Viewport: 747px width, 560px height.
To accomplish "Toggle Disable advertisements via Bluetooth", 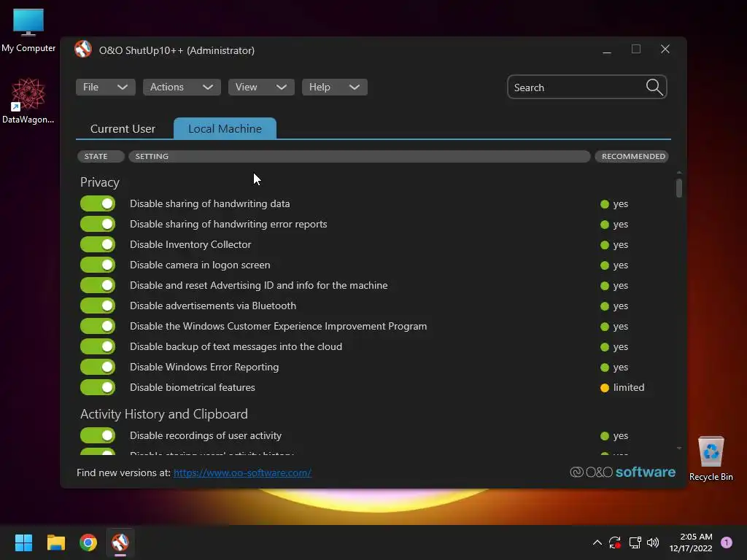I will coord(98,306).
